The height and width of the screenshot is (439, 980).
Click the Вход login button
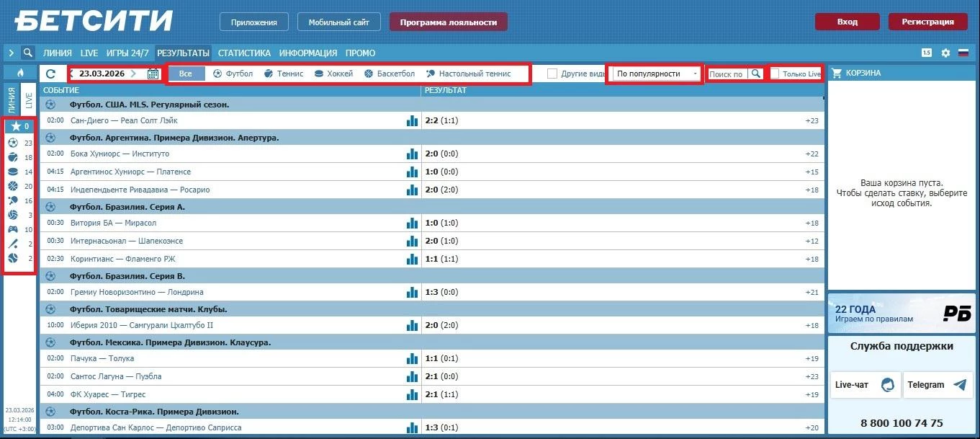point(848,22)
